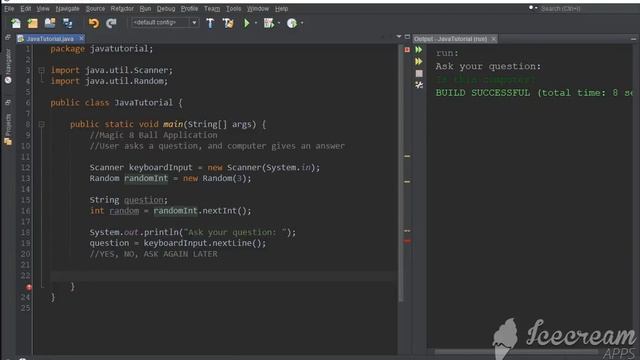
Task: Open the Help menu
Action: (281, 9)
